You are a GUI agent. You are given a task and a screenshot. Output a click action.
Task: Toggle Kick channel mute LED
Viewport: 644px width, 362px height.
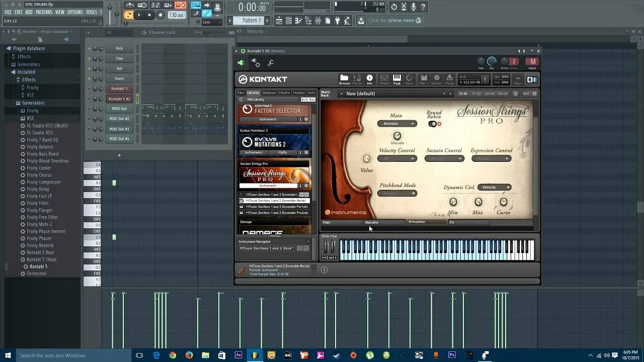tap(89, 48)
